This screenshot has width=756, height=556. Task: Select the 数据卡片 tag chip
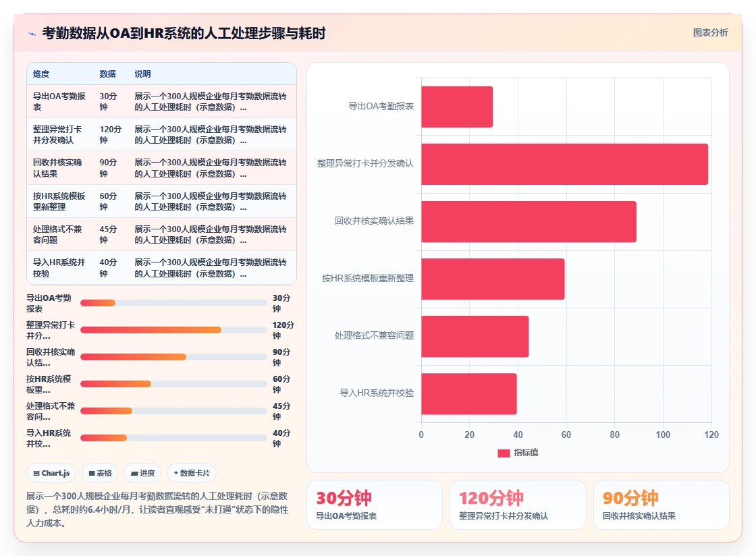[192, 473]
